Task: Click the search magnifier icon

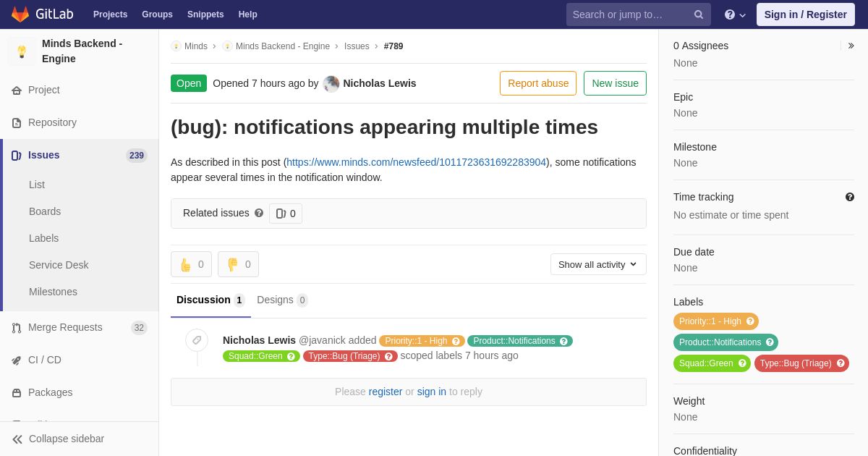Action: pos(699,14)
